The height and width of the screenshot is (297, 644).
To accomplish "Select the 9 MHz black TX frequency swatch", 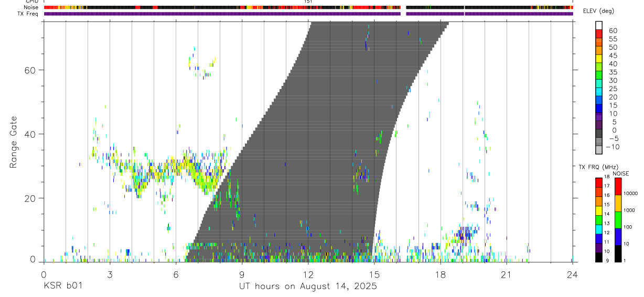I will (x=598, y=258).
